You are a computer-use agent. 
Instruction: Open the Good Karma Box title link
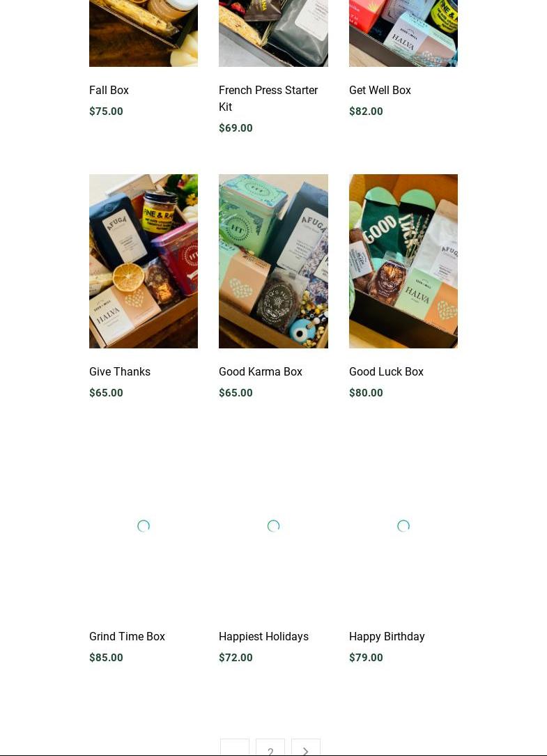click(261, 372)
